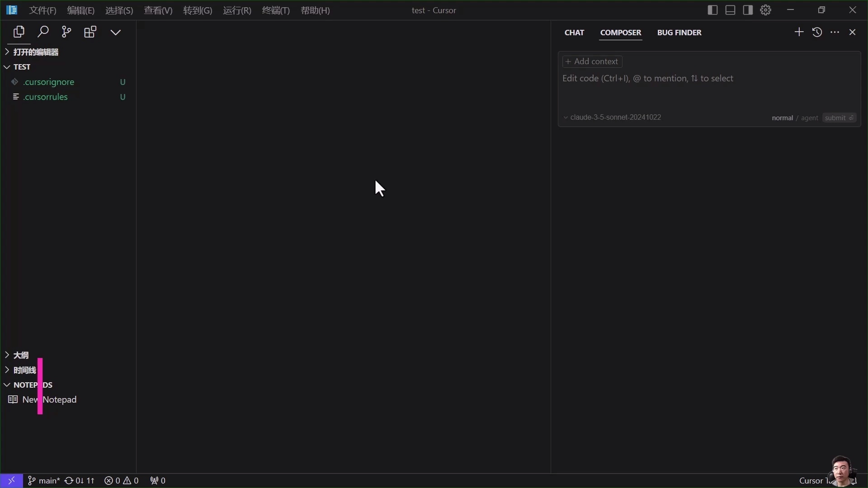868x488 pixels.
Task: Check forwarded ports via the broadcast icon
Action: pos(157,480)
